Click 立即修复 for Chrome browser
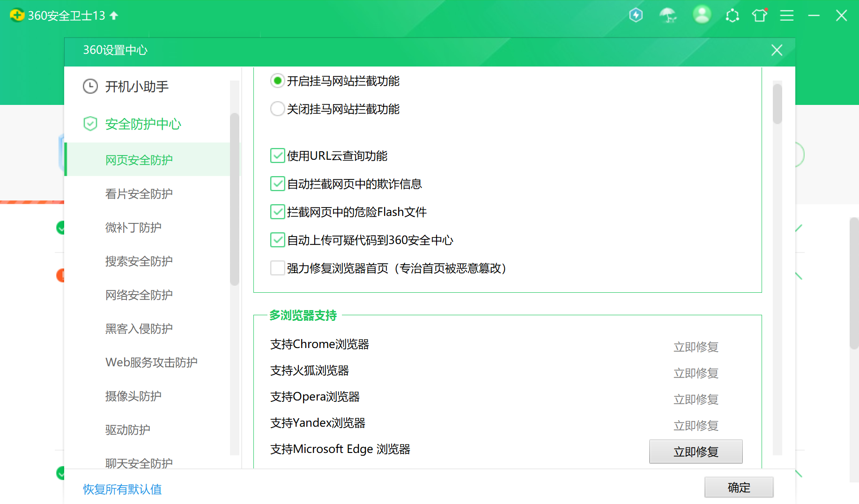 pos(696,347)
